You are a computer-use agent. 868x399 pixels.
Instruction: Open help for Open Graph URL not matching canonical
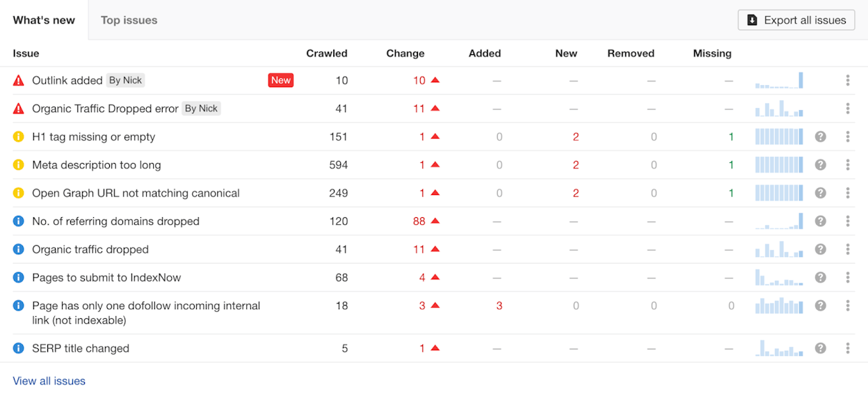click(821, 193)
